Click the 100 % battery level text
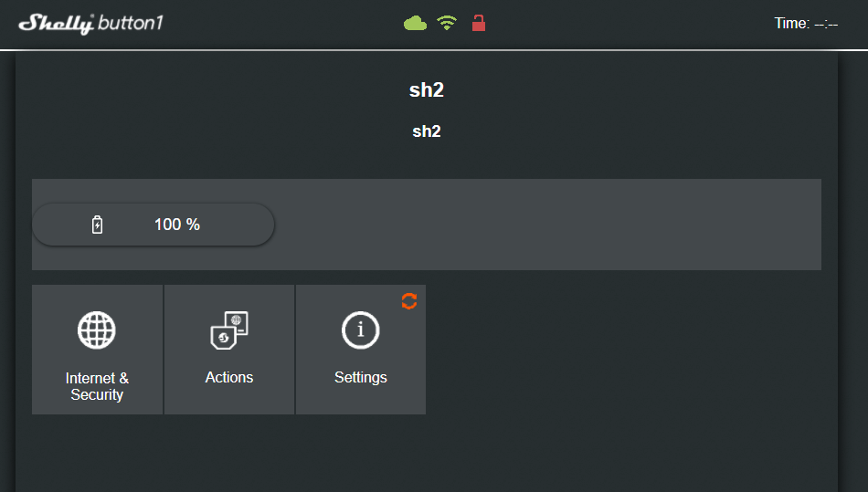 (x=177, y=225)
